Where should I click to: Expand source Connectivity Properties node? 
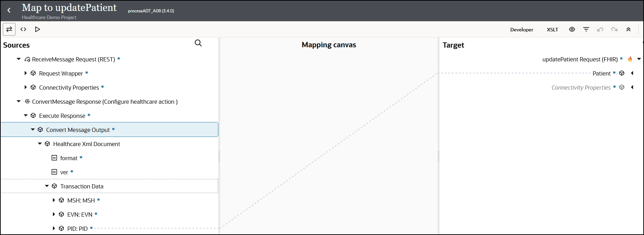[25, 87]
